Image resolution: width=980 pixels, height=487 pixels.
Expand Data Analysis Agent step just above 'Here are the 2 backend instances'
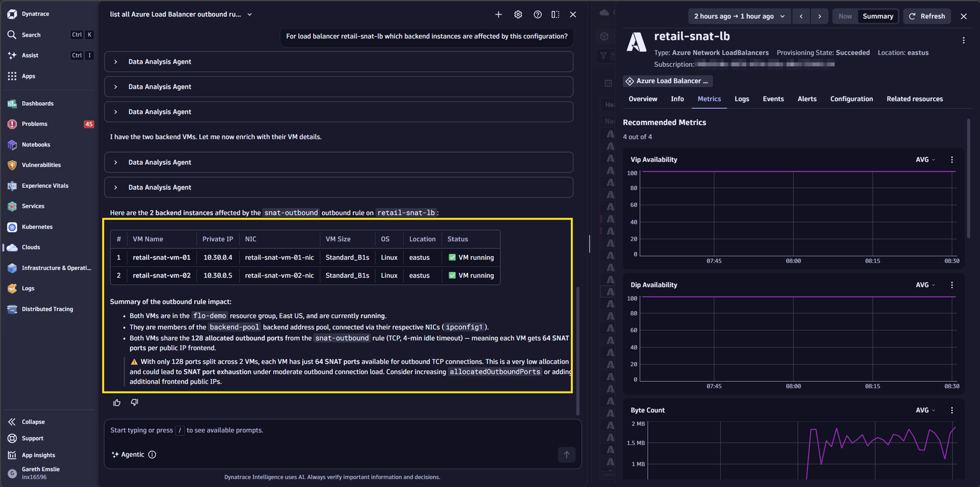click(x=339, y=187)
